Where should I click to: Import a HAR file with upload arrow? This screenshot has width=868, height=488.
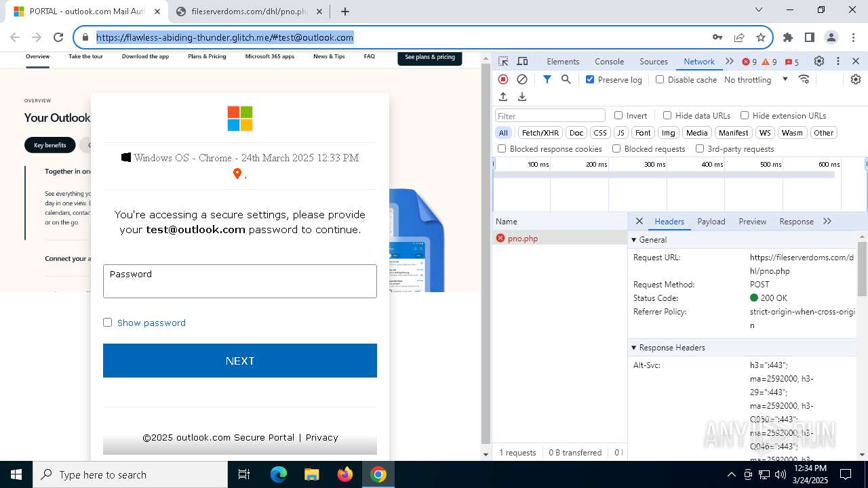[503, 97]
